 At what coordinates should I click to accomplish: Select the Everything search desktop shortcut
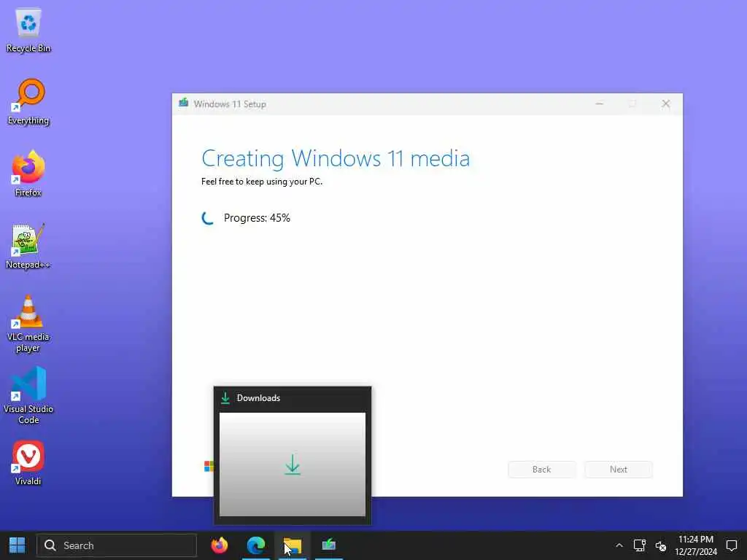(28, 102)
